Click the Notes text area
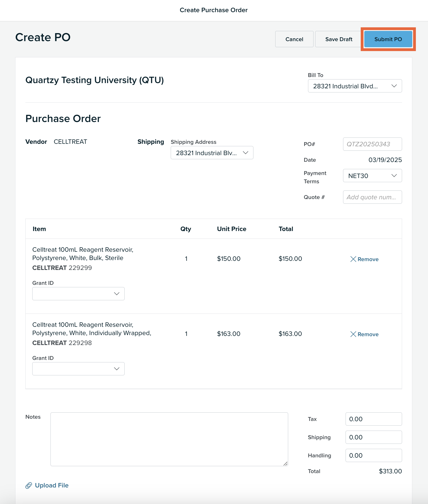 point(169,439)
